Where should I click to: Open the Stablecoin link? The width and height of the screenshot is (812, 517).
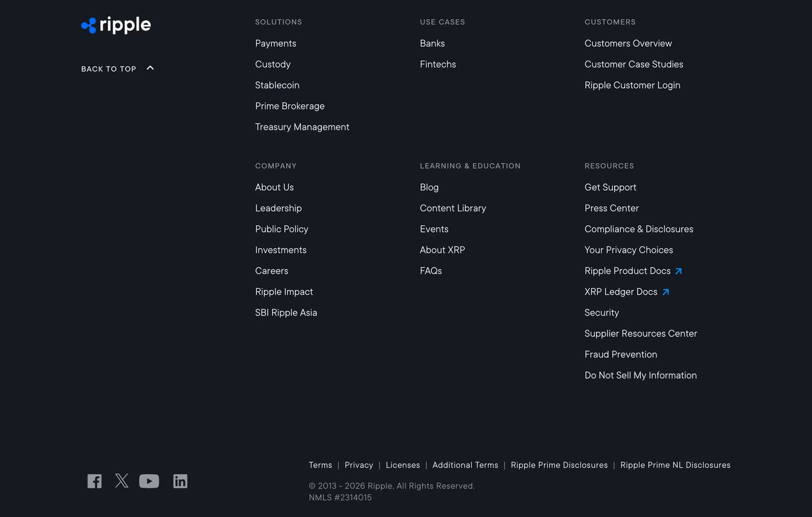(277, 85)
